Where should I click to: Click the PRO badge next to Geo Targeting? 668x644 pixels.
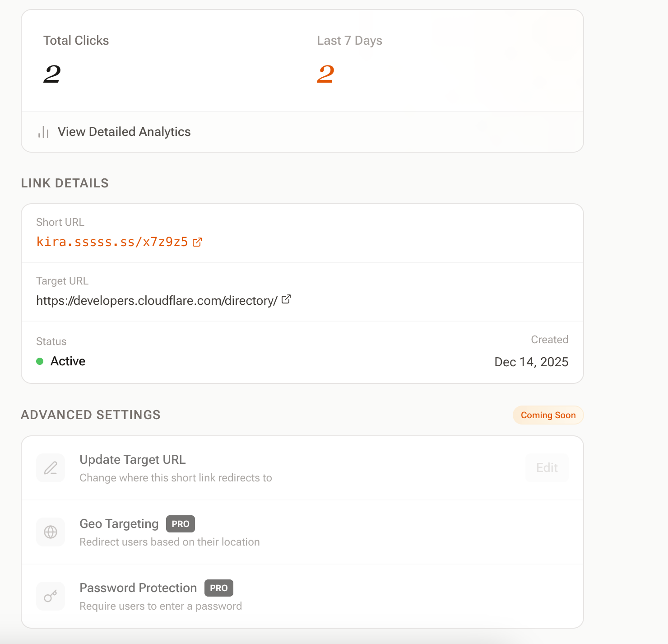click(181, 524)
